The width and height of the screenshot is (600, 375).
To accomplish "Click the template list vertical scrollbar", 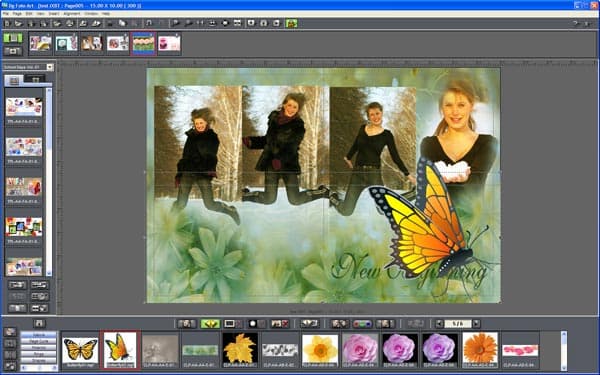I will 49,182.
